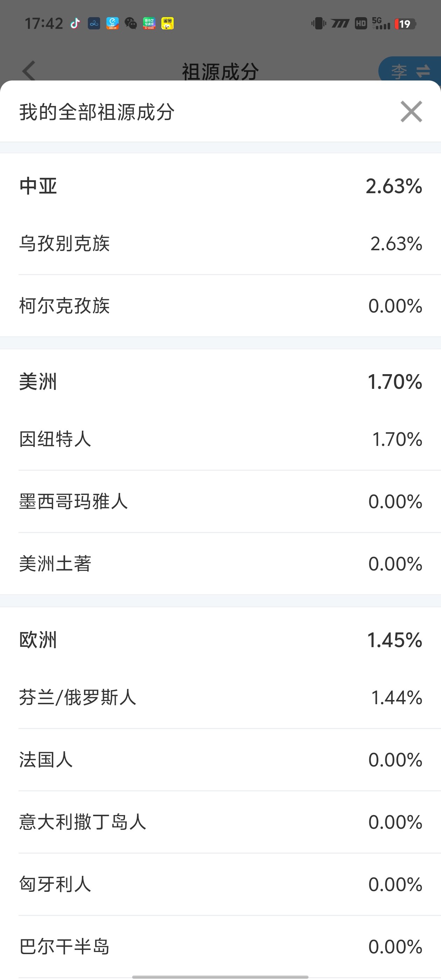Select the 柯尔克孜族 row
The image size is (441, 980).
tap(220, 306)
